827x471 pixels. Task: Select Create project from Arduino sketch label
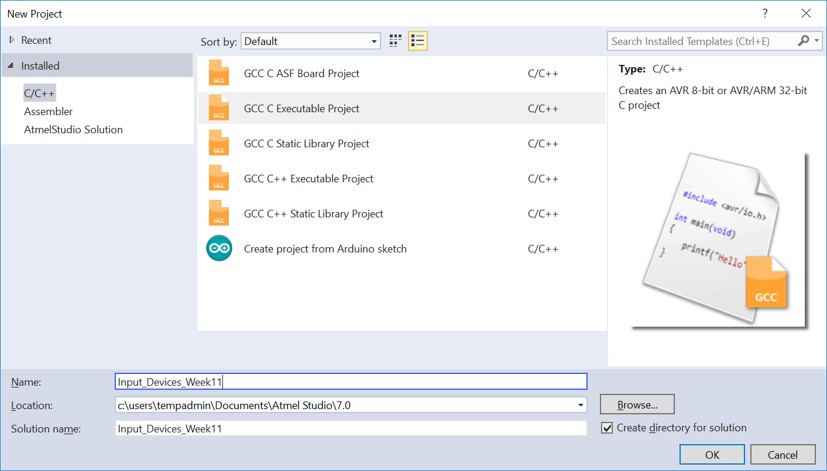(x=325, y=248)
